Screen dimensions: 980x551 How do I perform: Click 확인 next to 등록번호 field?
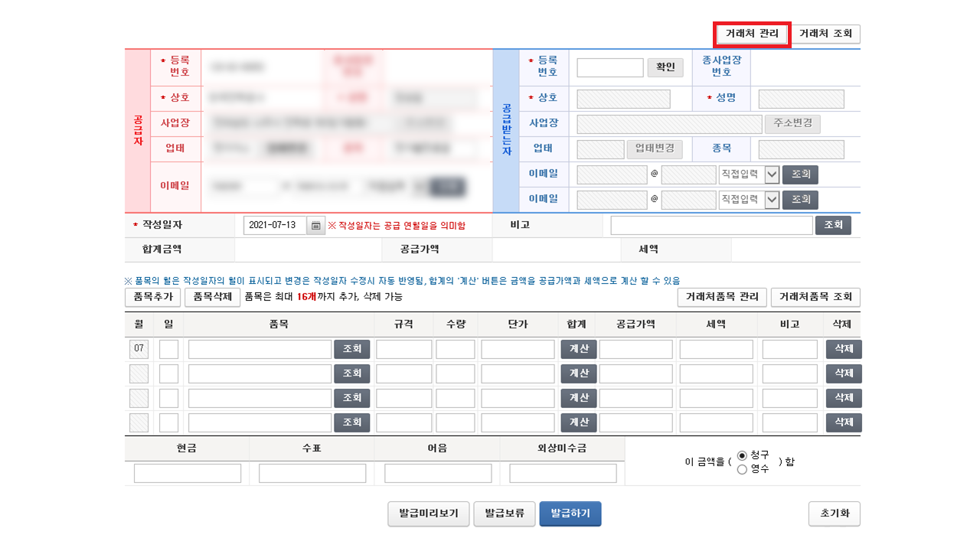pyautogui.click(x=665, y=67)
